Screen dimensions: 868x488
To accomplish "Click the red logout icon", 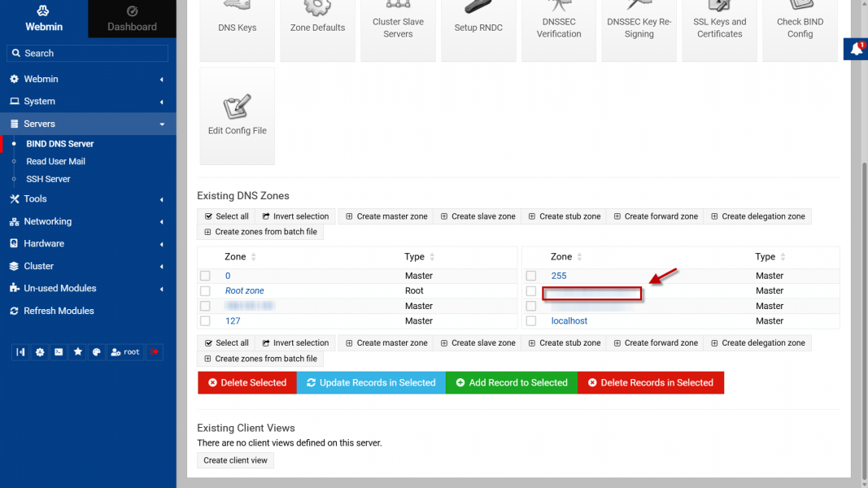I will tap(155, 352).
